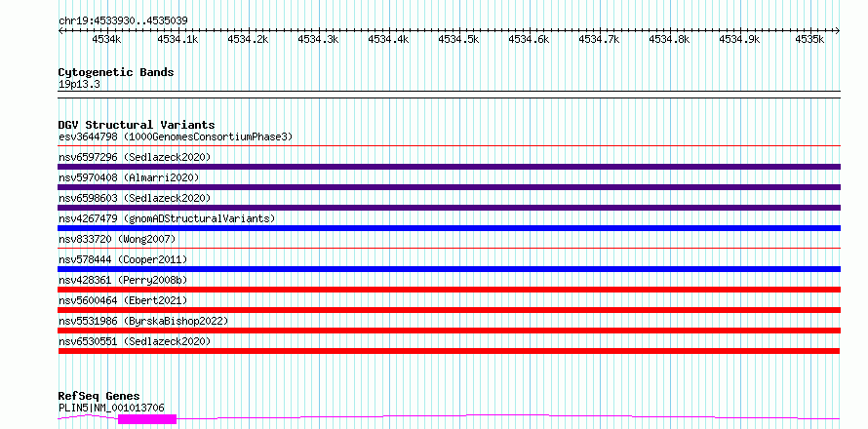This screenshot has width=868, height=429.
Task: Click the 4534.1k ruler tick label
Action: point(178,39)
